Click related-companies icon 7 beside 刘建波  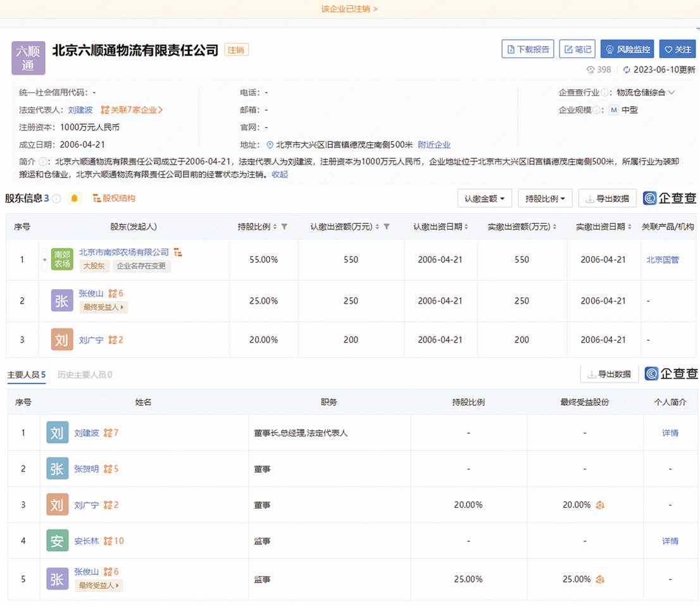(111, 433)
